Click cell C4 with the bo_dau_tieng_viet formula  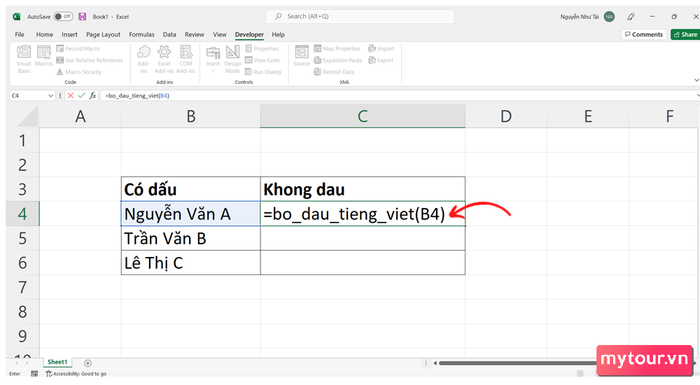[x=363, y=214]
